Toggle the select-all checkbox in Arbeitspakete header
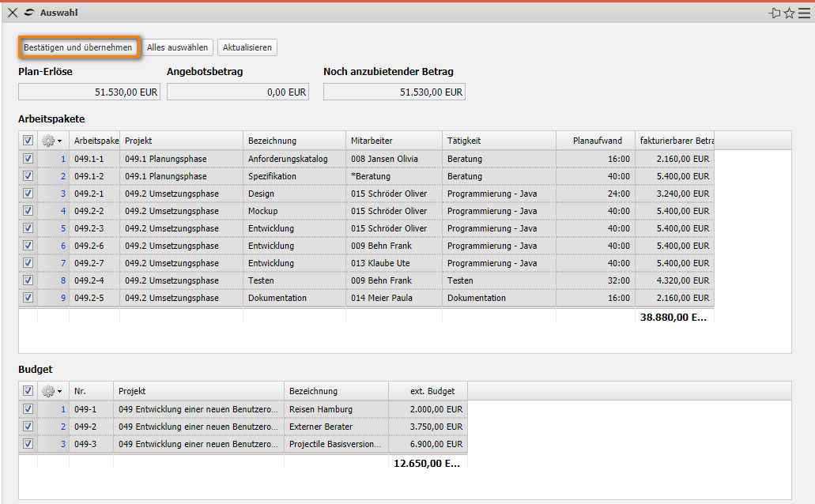Viewport: 815px width, 504px height. pos(28,141)
